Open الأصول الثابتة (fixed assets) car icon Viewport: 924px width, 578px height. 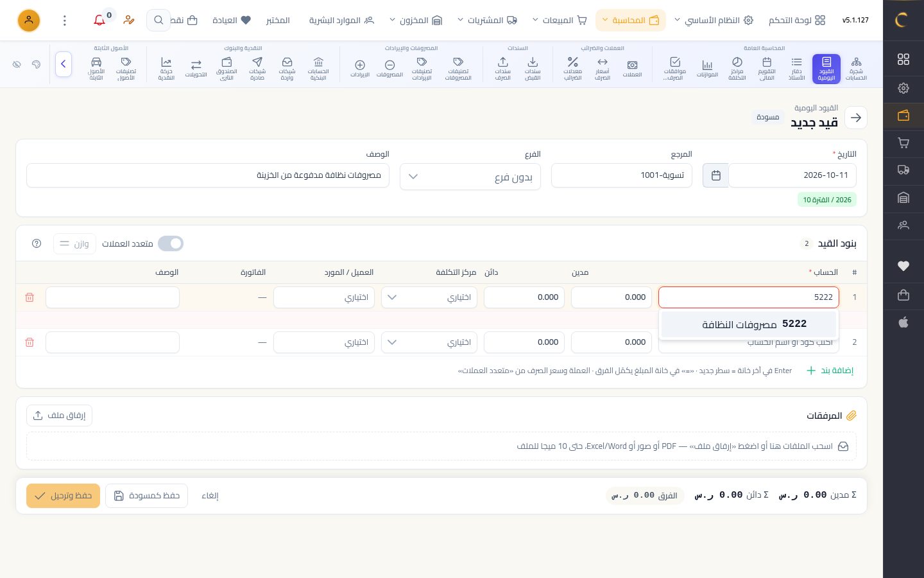point(96,68)
